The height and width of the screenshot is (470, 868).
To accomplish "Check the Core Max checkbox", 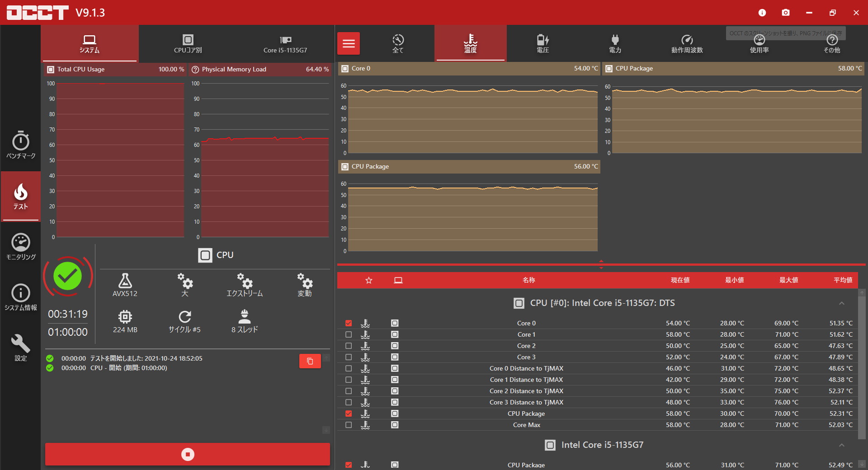I will click(x=349, y=425).
